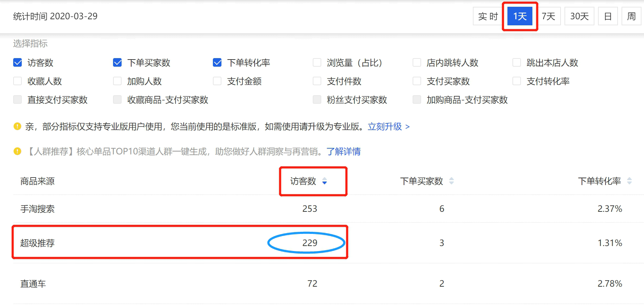Sort by 下单买家数 using its arrow icon
Screen dimensions: 644x307
[x=451, y=181]
